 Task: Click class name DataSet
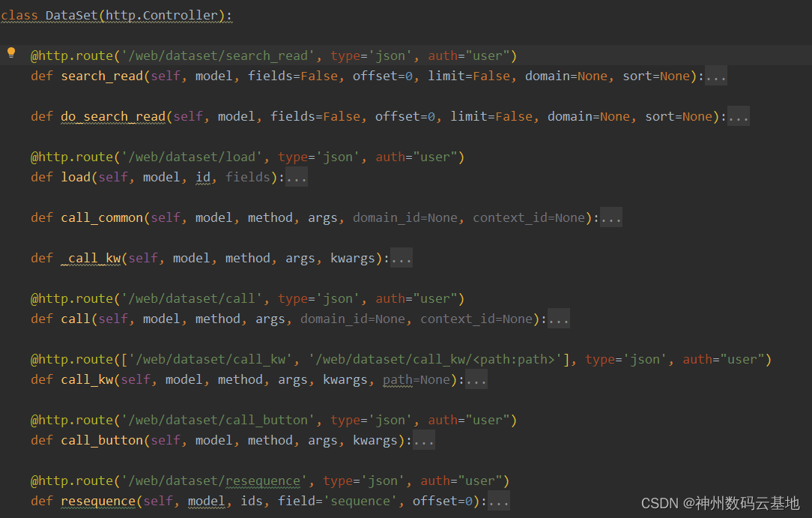[x=71, y=16]
